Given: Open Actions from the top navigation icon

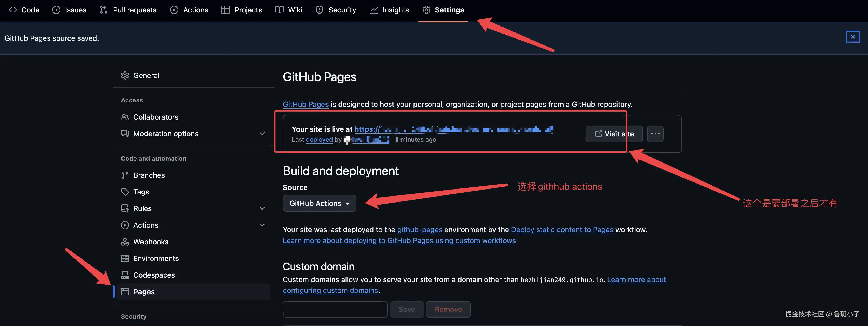Looking at the screenshot, I should click(x=174, y=10).
